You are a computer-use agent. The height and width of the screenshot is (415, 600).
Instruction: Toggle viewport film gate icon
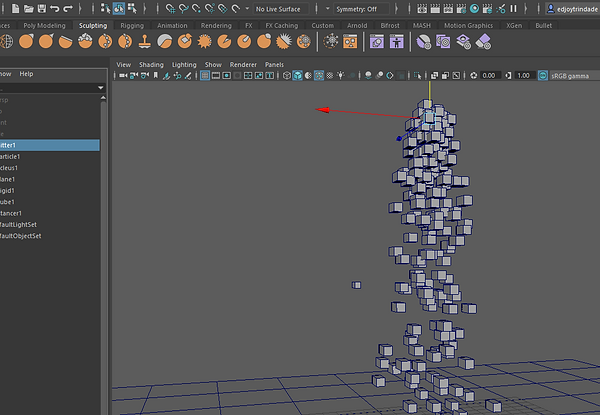216,76
